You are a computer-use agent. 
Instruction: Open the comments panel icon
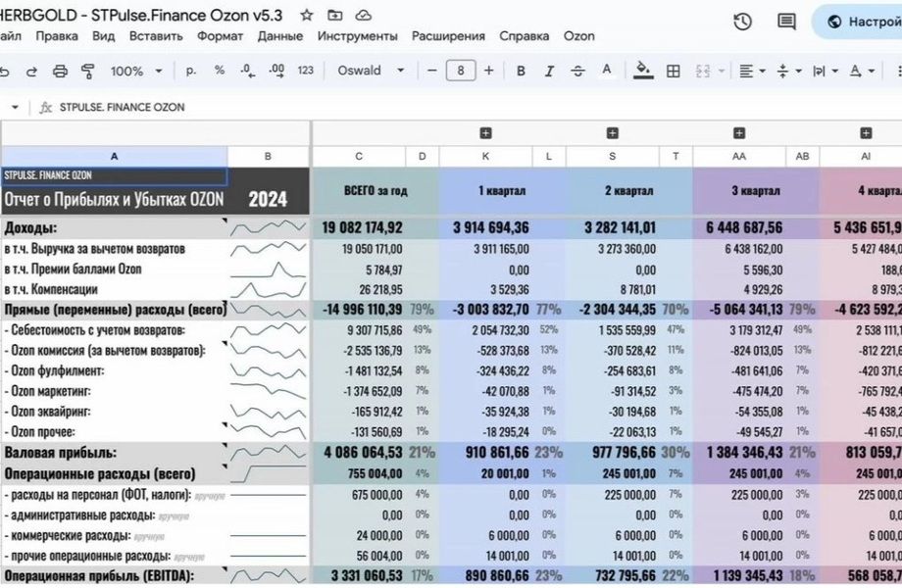786,22
